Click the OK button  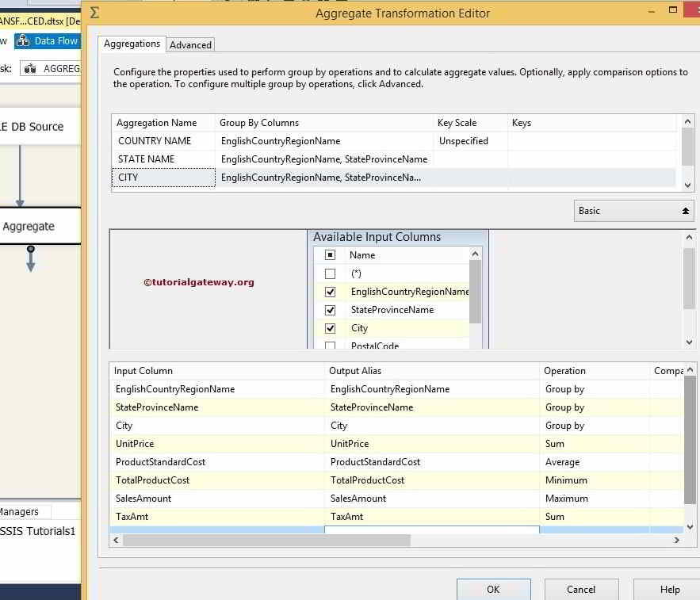[x=493, y=590]
